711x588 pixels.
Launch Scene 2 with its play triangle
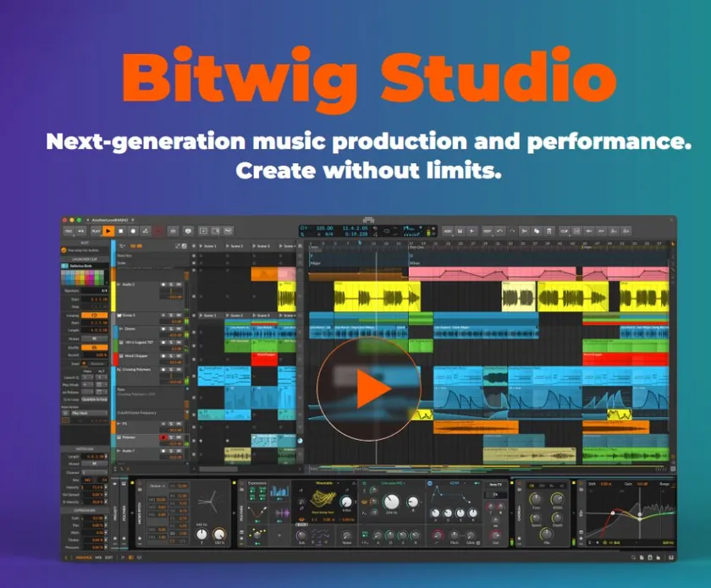(x=227, y=245)
